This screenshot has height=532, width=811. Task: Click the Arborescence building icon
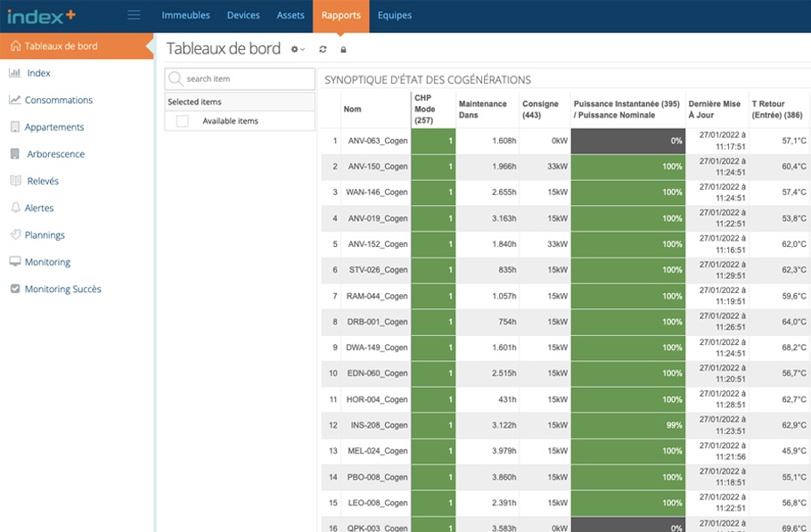(15, 154)
